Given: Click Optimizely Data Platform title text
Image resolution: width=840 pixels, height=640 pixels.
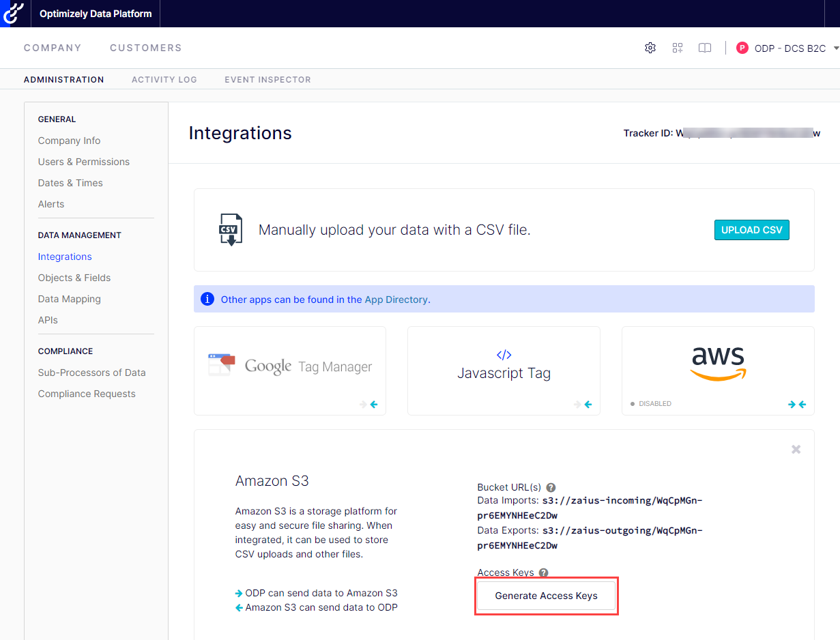Looking at the screenshot, I should 95,14.
